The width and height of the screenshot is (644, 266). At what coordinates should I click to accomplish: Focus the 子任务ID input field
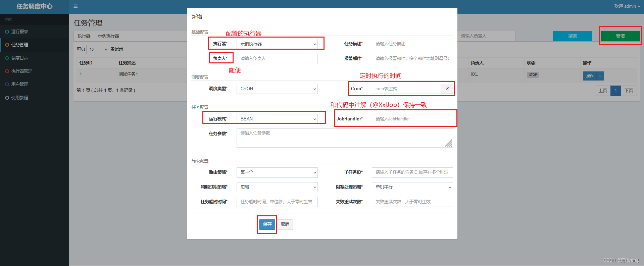[412, 172]
